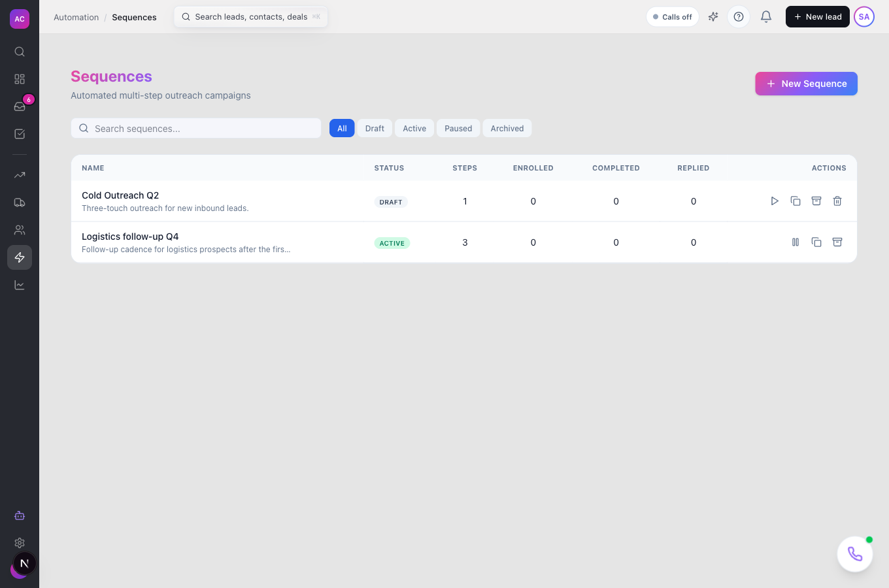Viewport: 889px width, 588px height.
Task: Open contacts people icon in sidebar
Action: point(20,230)
